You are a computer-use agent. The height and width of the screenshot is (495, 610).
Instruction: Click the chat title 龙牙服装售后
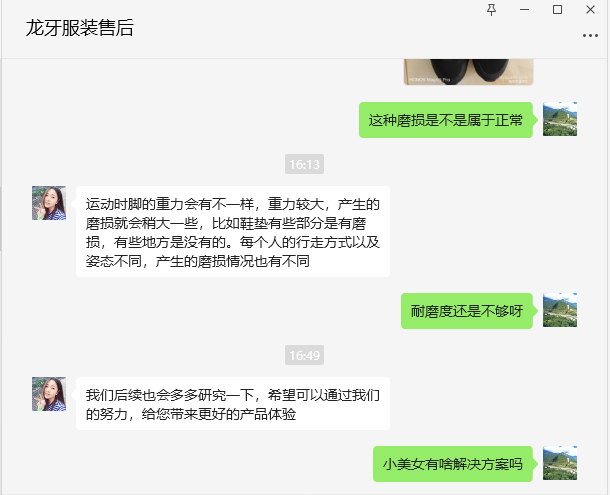pyautogui.click(x=80, y=28)
